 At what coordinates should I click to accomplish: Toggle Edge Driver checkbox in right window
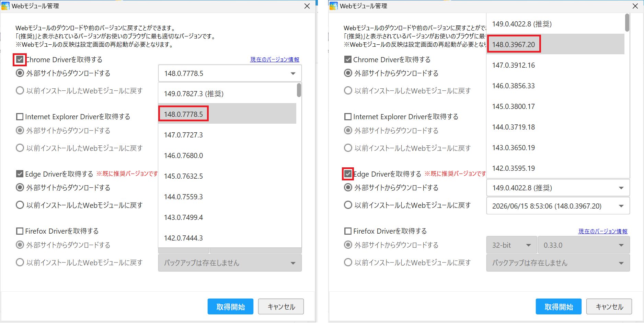[x=348, y=174]
